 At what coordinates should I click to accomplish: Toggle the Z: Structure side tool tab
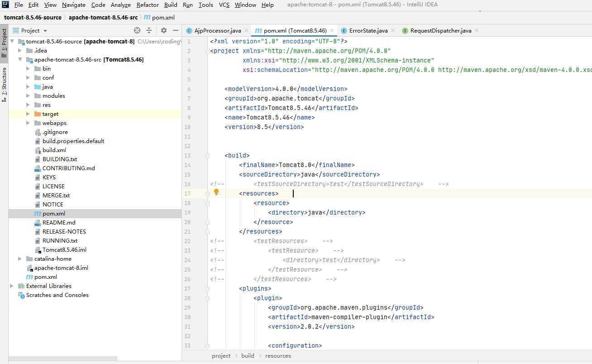[4, 84]
